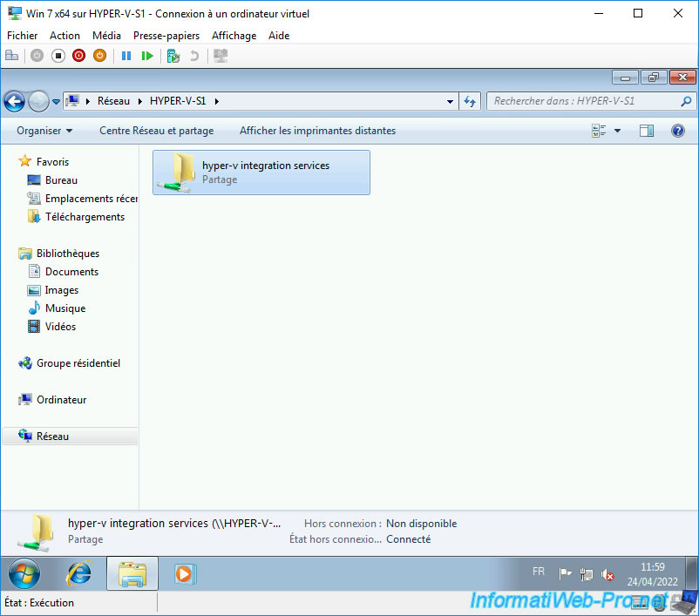Click the Revert undo icon

tap(194, 56)
